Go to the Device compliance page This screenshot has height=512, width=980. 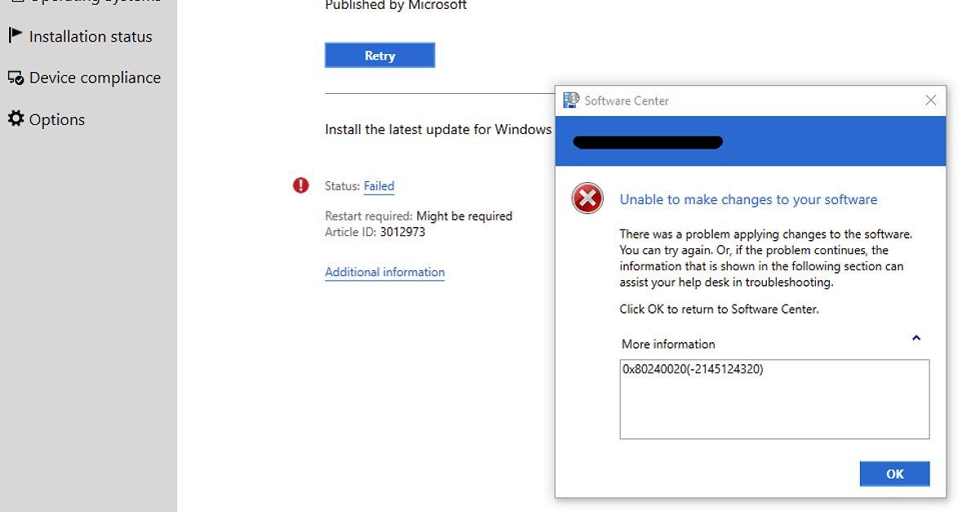point(95,78)
